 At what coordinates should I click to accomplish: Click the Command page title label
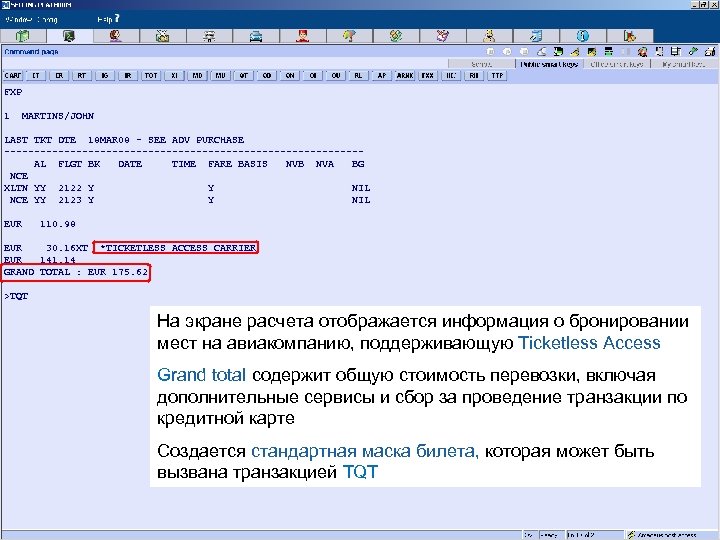31,51
